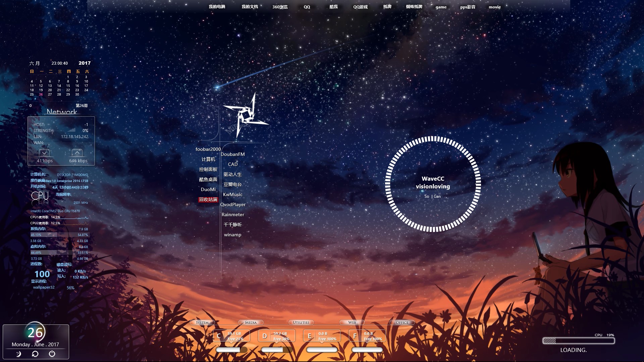Launch 酷我 from the top bar
644x362 pixels.
(x=334, y=7)
